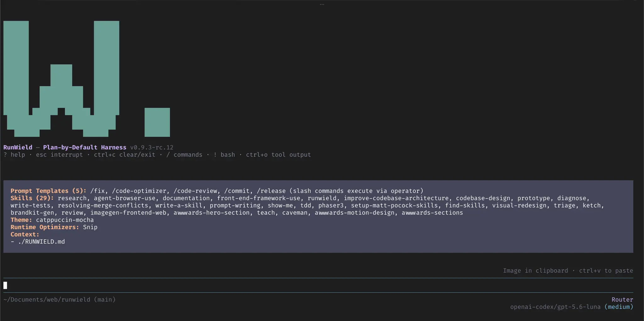
Task: Click the 'resolving-merge-conflicts' skill
Action: [x=103, y=205]
